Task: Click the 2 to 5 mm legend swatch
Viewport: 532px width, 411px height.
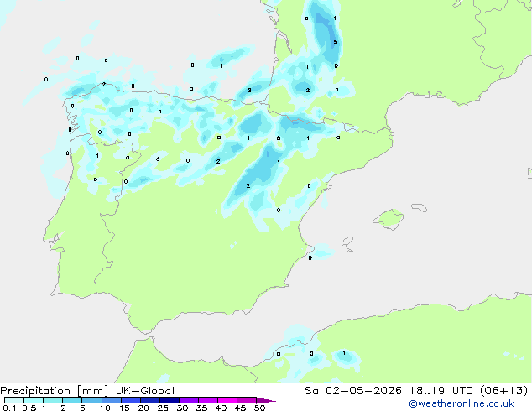Action: pos(72,400)
